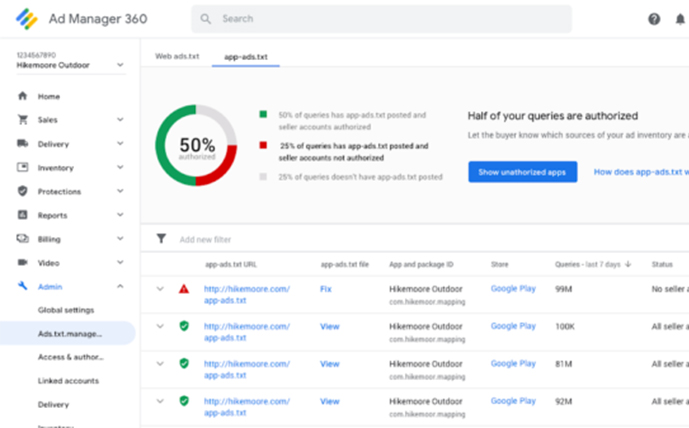The width and height of the screenshot is (689, 428).
Task: Click Show unauthorized apps button
Action: [x=522, y=172]
